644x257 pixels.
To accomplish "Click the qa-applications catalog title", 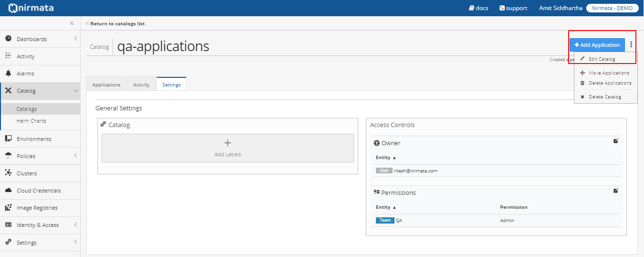I will 163,46.
